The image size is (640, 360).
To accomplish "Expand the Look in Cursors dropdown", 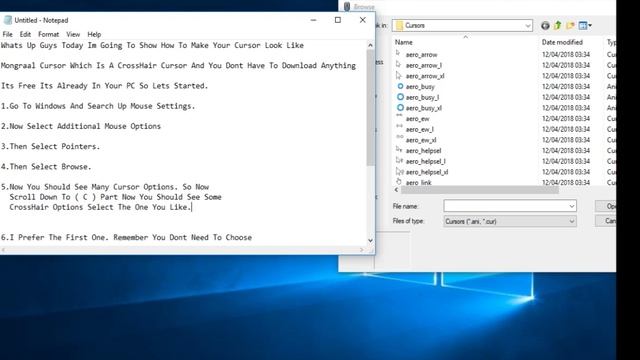I will click(527, 26).
